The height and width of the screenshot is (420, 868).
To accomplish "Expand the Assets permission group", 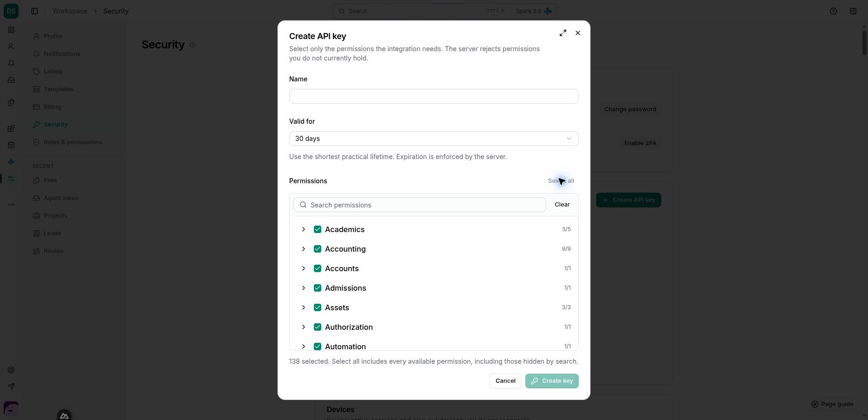I will pyautogui.click(x=304, y=307).
